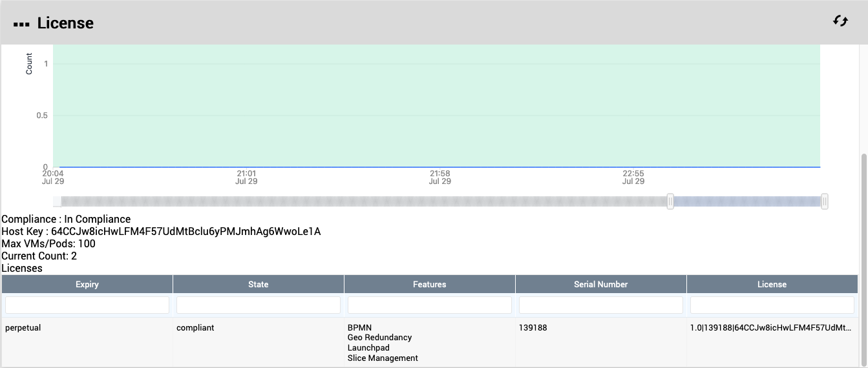Select the 'perpetual' expiry cell
Screen dimensions: 868x368
(x=23, y=328)
